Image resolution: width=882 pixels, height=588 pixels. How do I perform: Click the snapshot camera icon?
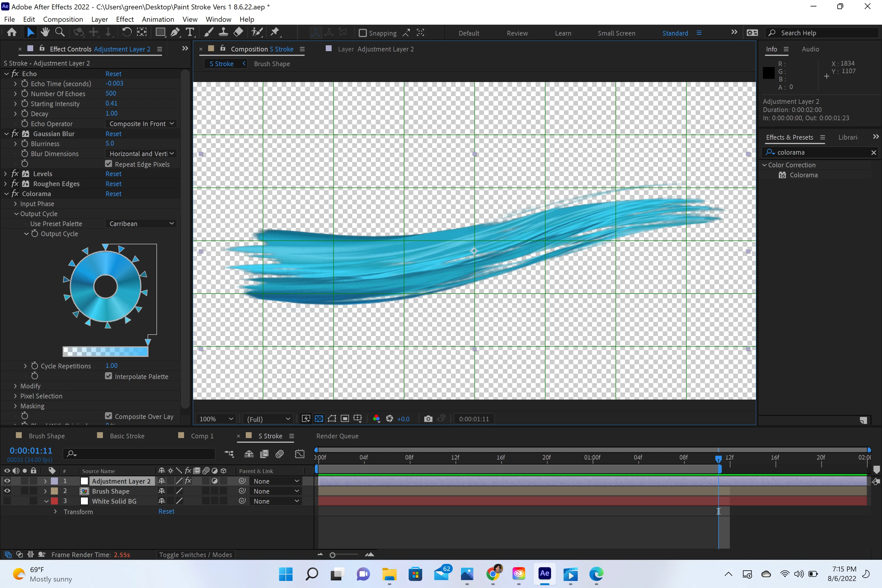click(x=428, y=419)
